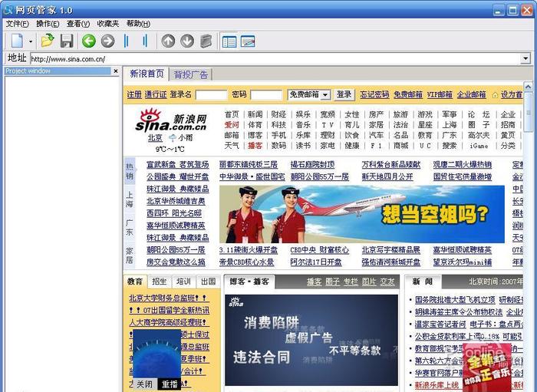537x392 pixels.
Task: Click the 消费陷阱 video thumbnail
Action: point(311,340)
